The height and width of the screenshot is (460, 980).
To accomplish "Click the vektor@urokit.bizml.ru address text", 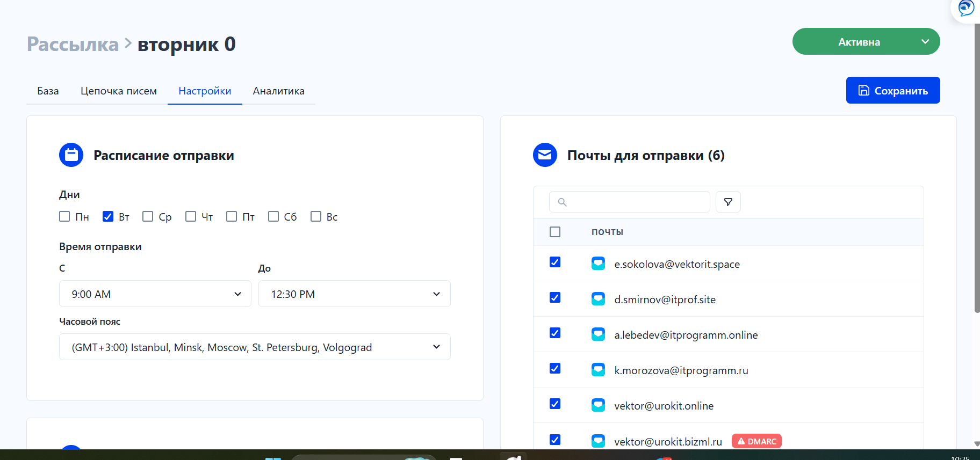I will [x=668, y=442].
